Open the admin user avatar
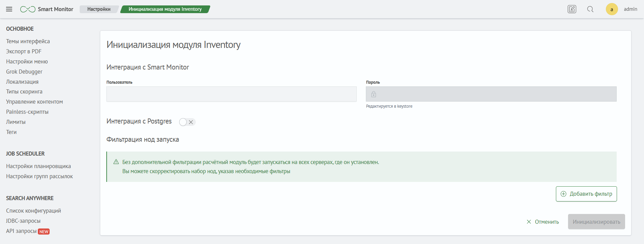644x244 pixels. click(x=612, y=9)
